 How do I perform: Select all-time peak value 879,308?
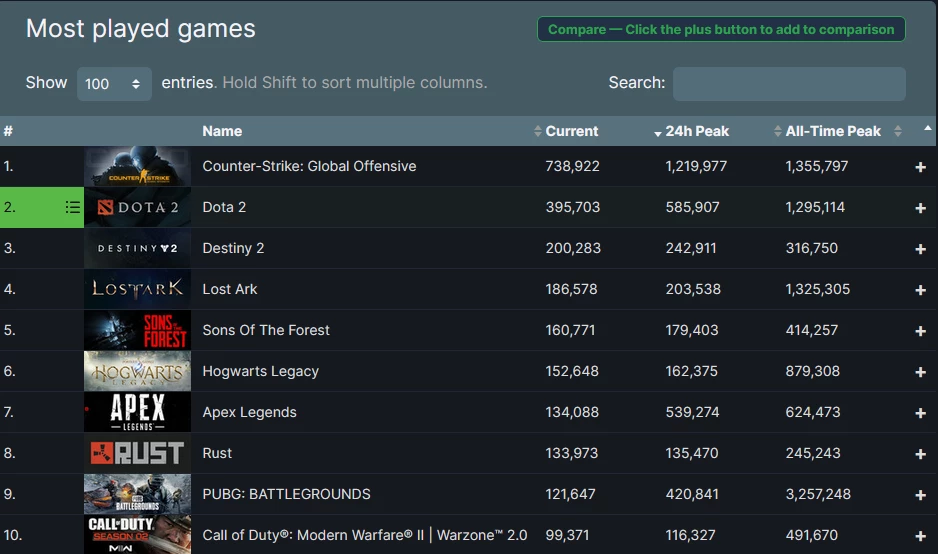(x=813, y=372)
